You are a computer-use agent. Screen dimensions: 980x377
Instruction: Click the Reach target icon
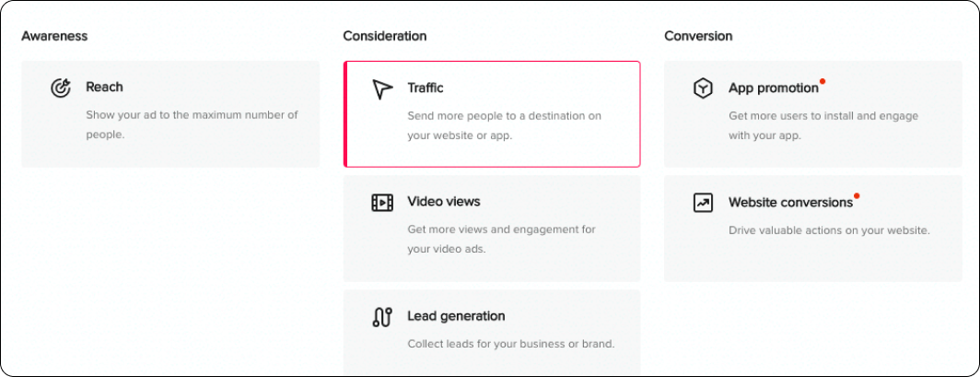point(61,88)
